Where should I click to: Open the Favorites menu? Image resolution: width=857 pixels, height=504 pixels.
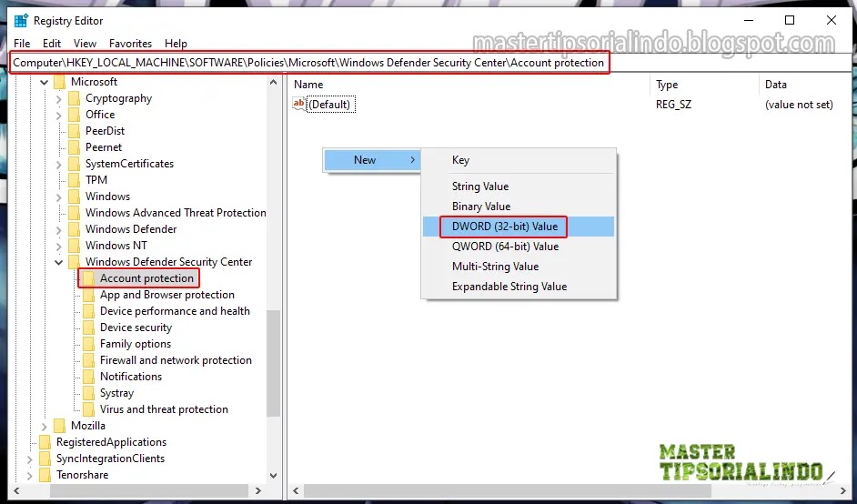(x=131, y=43)
